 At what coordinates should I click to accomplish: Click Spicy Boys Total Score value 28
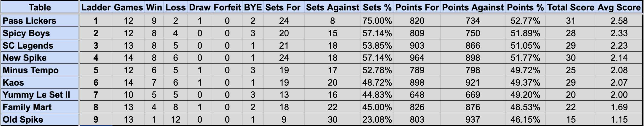click(x=571, y=33)
